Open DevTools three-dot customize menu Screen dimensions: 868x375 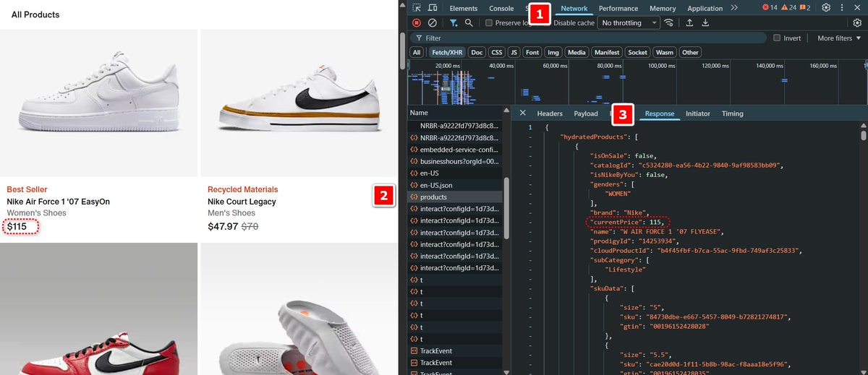pyautogui.click(x=843, y=8)
